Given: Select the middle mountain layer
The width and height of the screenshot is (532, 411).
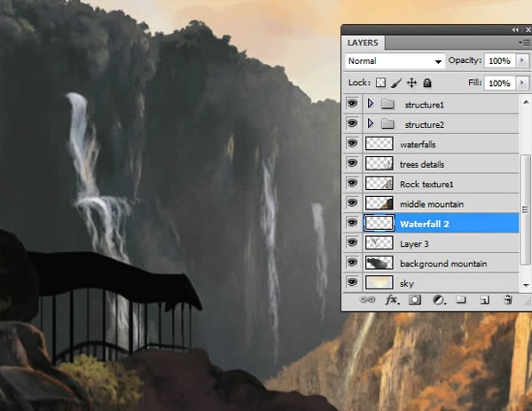Looking at the screenshot, I should click(441, 204).
